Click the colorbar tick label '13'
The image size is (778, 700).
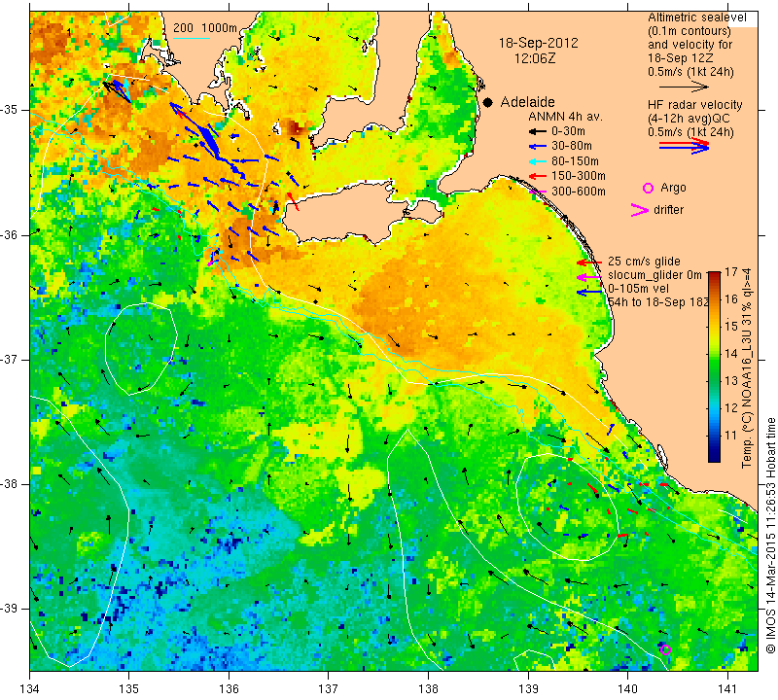pos(731,381)
